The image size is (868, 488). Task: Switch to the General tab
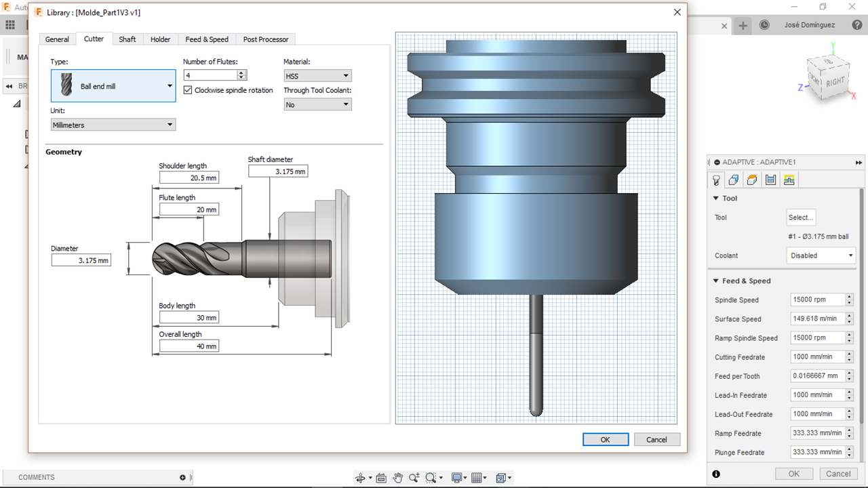57,39
